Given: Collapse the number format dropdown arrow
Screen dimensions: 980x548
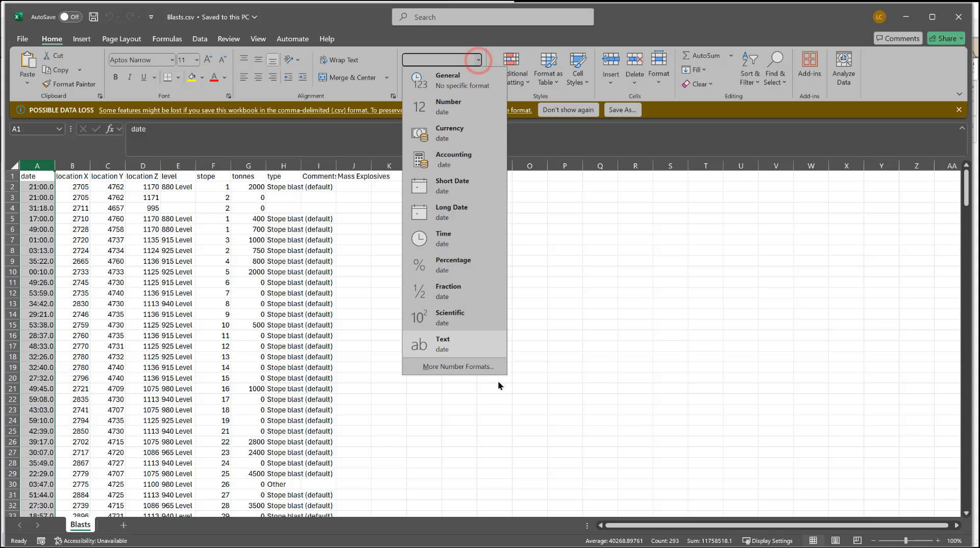Looking at the screenshot, I should pyautogui.click(x=478, y=60).
